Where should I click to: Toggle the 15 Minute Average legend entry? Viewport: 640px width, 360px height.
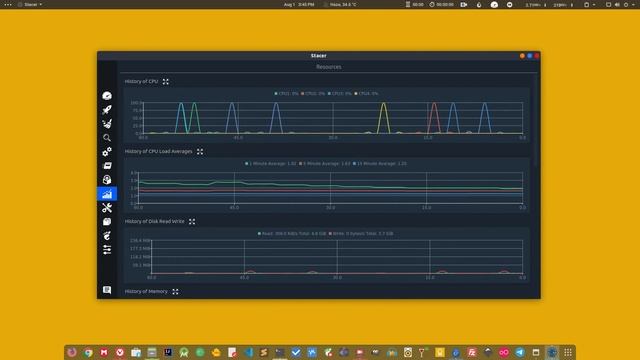[380, 164]
